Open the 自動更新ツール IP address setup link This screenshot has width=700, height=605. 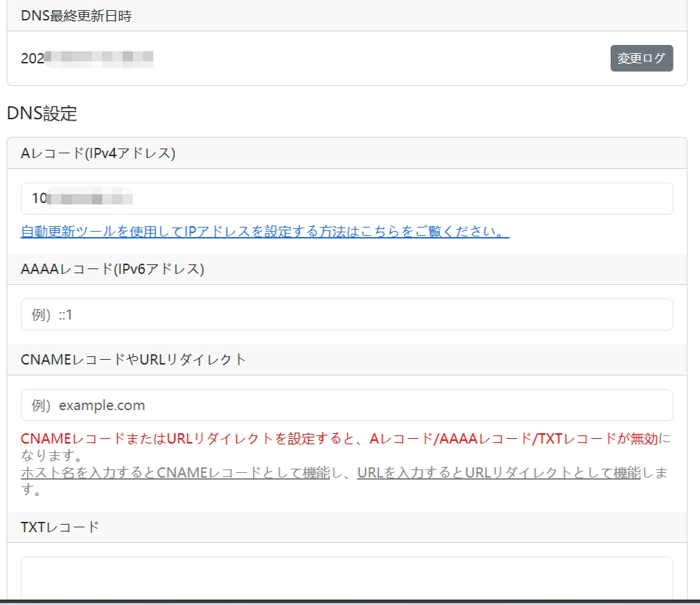click(x=265, y=232)
